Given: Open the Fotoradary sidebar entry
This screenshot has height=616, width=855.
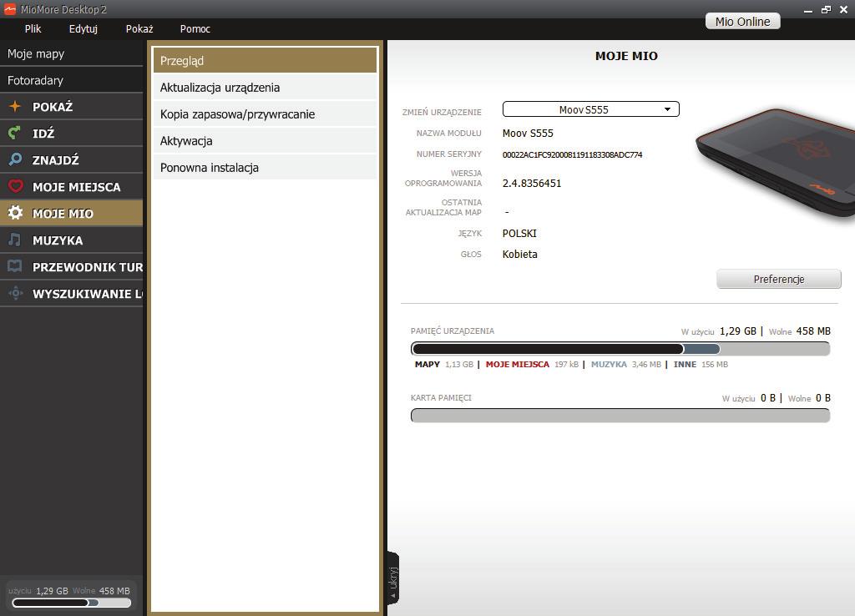Looking at the screenshot, I should [72, 80].
